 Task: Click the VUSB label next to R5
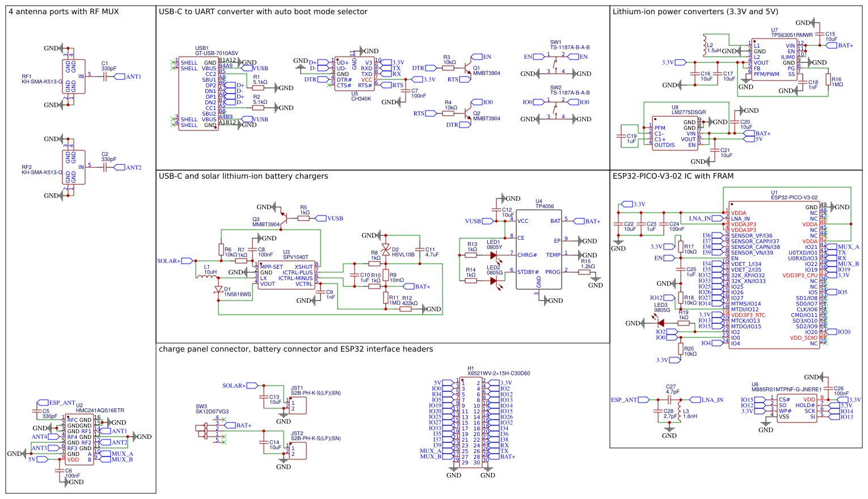coord(329,218)
